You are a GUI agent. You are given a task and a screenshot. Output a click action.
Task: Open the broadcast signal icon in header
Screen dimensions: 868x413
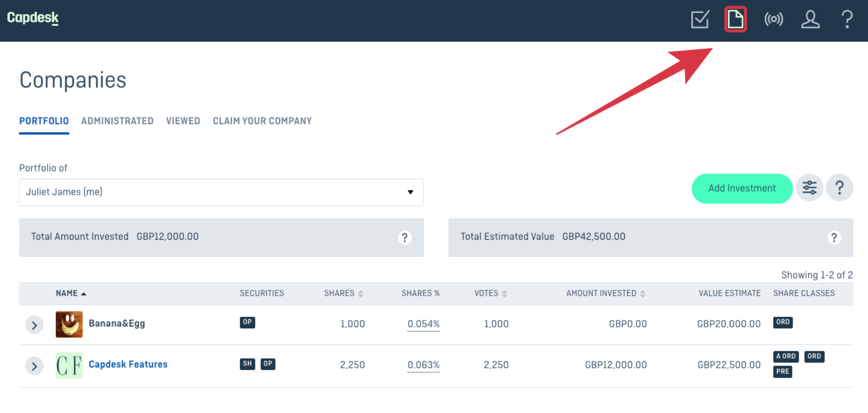773,19
